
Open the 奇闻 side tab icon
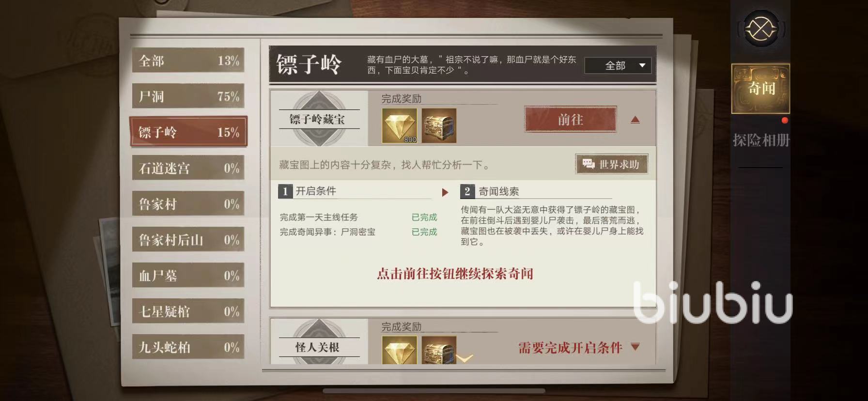tap(760, 89)
